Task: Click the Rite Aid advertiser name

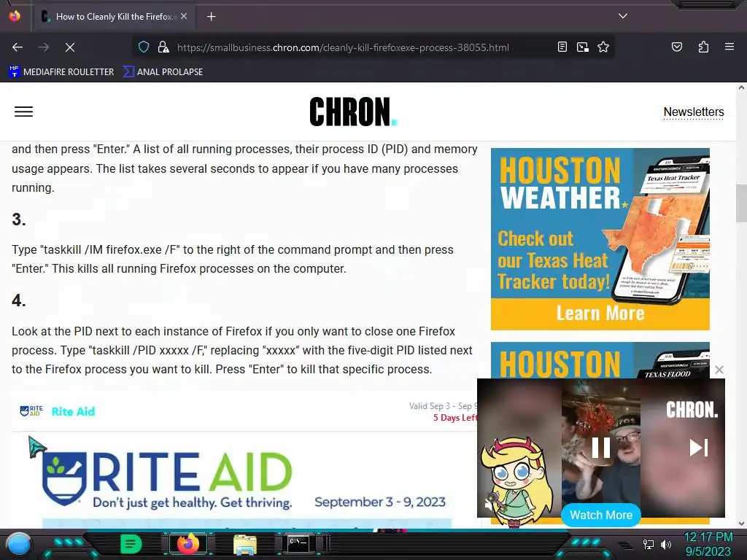Action: pos(73,411)
